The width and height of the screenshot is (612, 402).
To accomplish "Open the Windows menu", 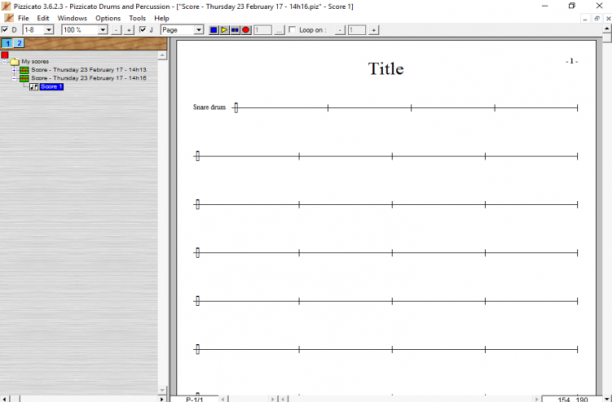I will (72, 18).
